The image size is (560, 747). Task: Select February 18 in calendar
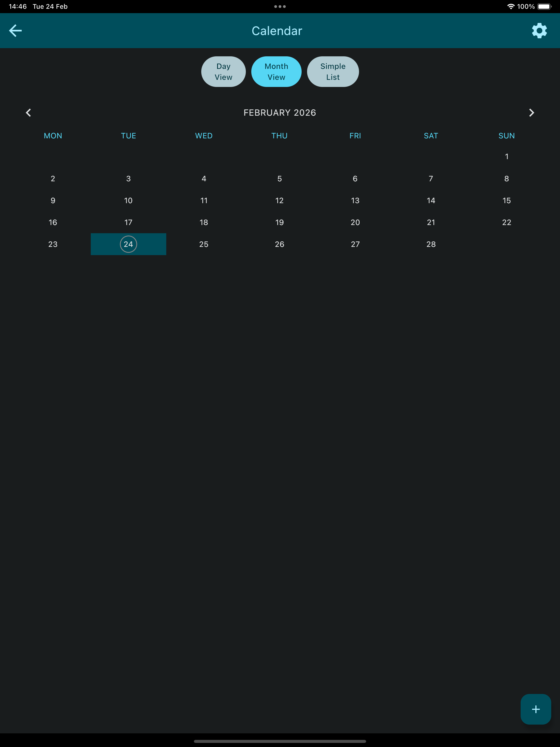(x=204, y=223)
